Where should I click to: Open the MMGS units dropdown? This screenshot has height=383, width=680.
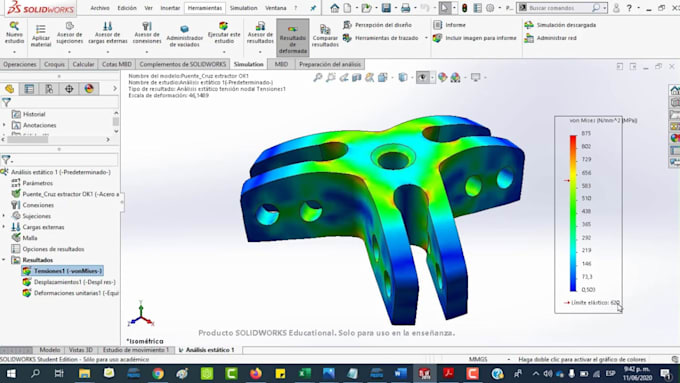(509, 359)
